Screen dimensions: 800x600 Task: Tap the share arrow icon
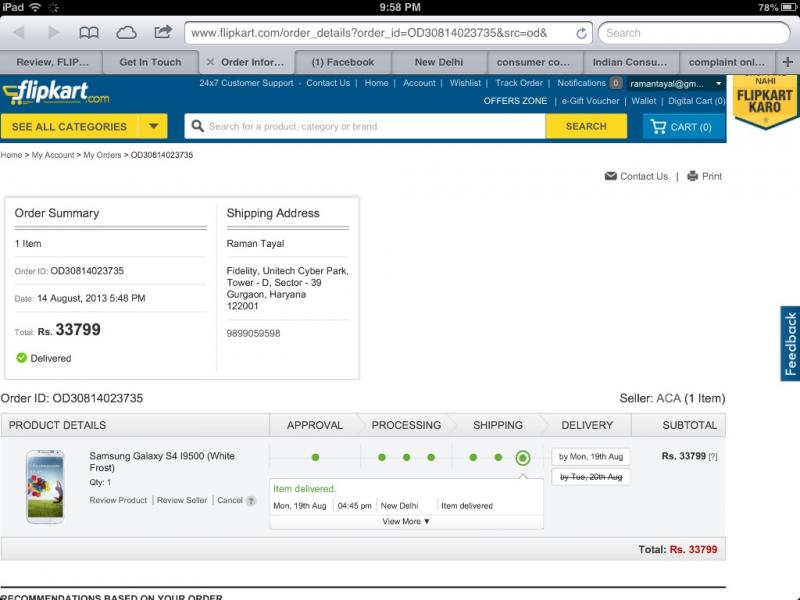[163, 32]
